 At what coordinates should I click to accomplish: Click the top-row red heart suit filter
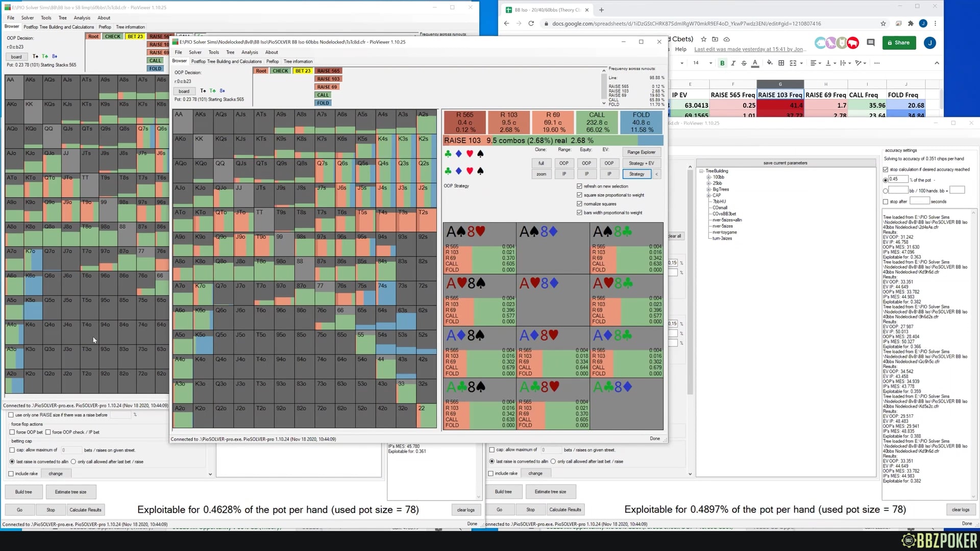(470, 154)
